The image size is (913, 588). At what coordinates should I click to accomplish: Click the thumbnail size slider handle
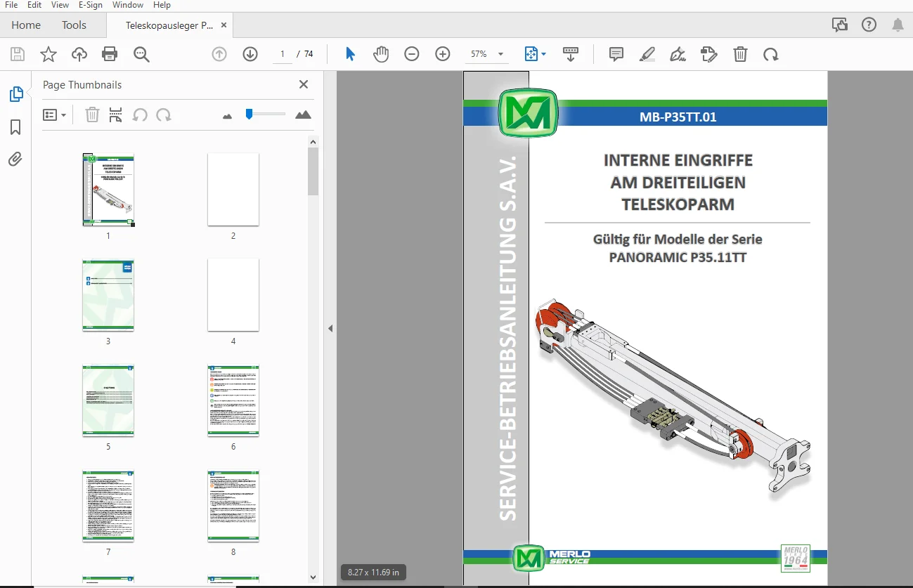pyautogui.click(x=249, y=113)
